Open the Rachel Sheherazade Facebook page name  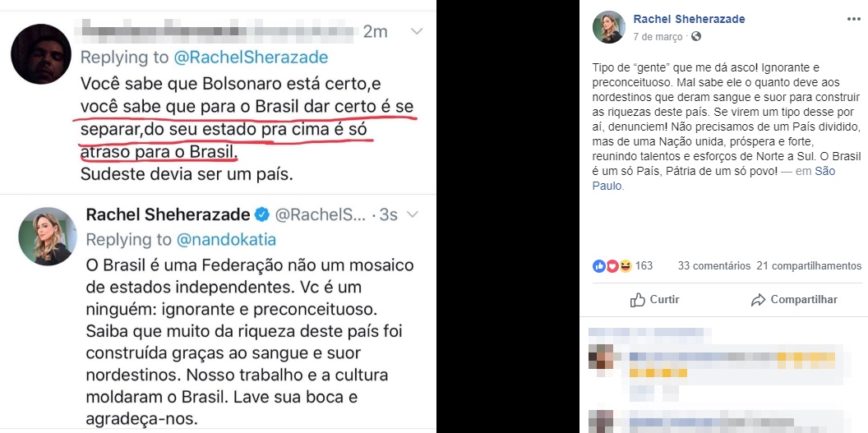[x=689, y=20]
